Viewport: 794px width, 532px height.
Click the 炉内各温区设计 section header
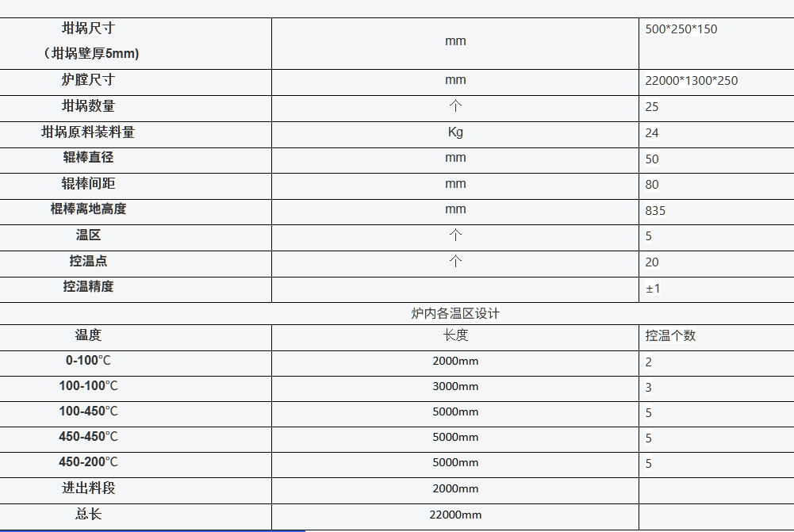click(x=455, y=313)
